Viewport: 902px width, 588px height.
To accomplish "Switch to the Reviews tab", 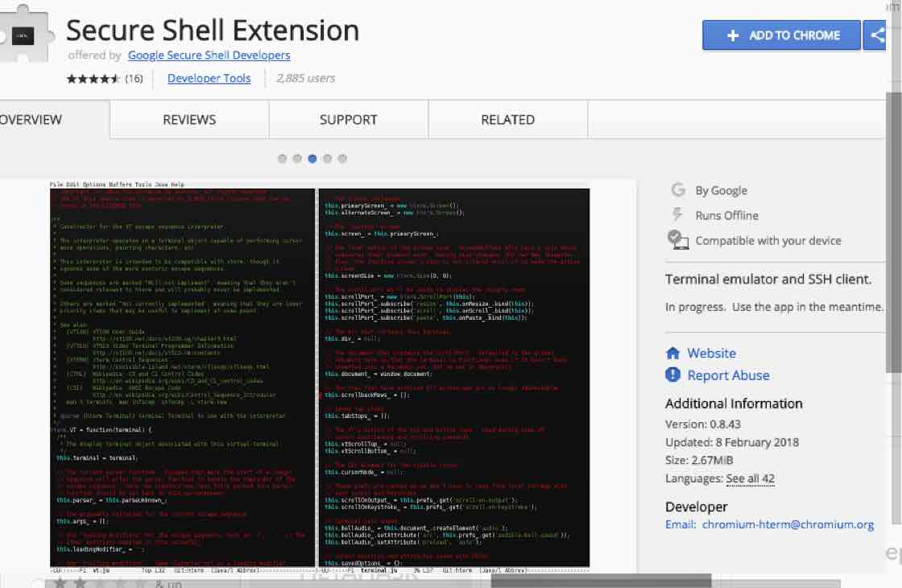I will [x=189, y=120].
